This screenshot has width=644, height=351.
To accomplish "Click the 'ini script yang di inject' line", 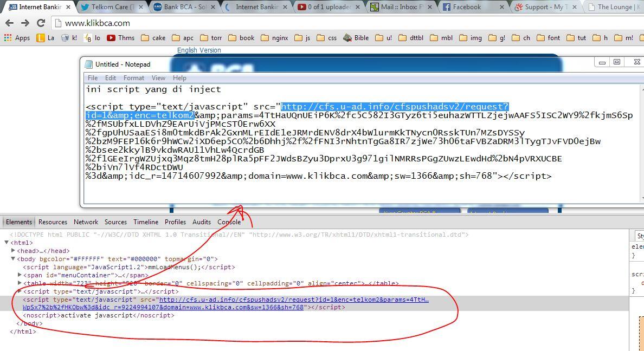I will point(153,89).
